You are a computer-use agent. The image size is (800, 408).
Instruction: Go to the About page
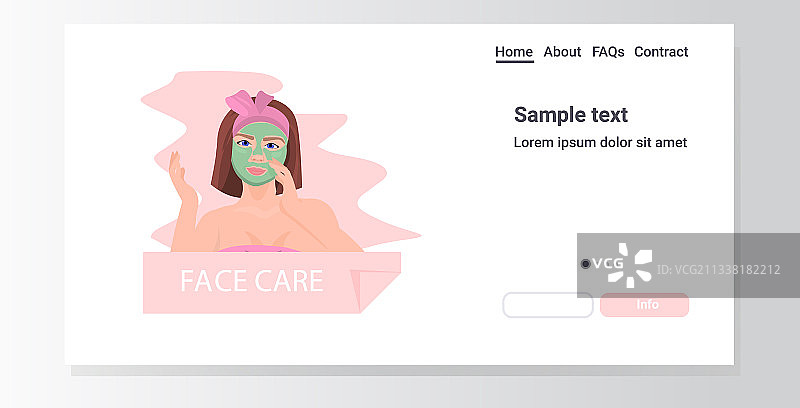click(562, 52)
